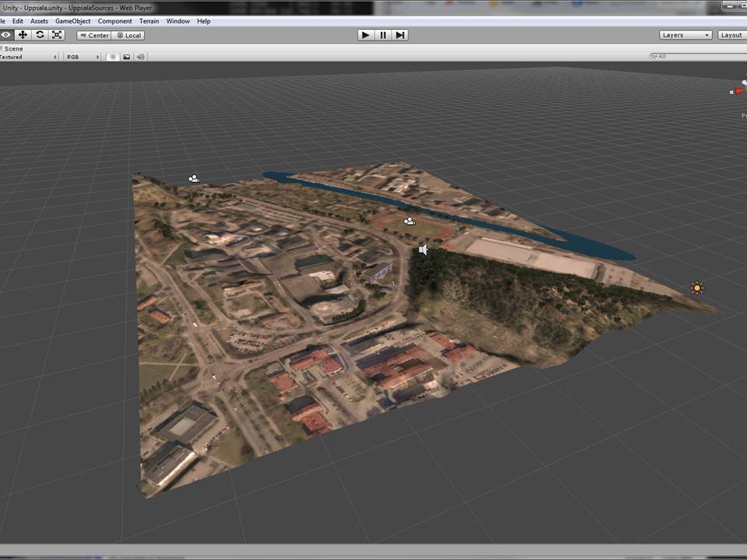The width and height of the screenshot is (747, 560).
Task: Open the GameObject menu
Action: tap(72, 21)
